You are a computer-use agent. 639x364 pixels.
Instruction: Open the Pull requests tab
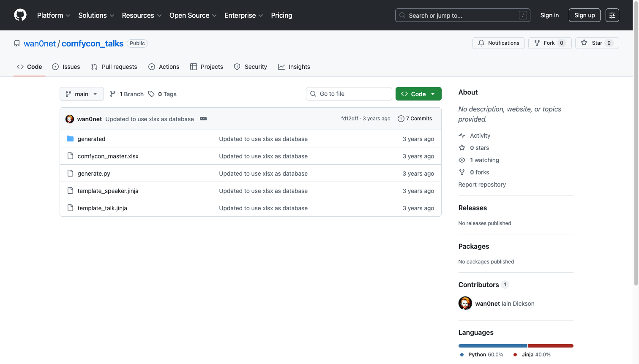coord(114,67)
